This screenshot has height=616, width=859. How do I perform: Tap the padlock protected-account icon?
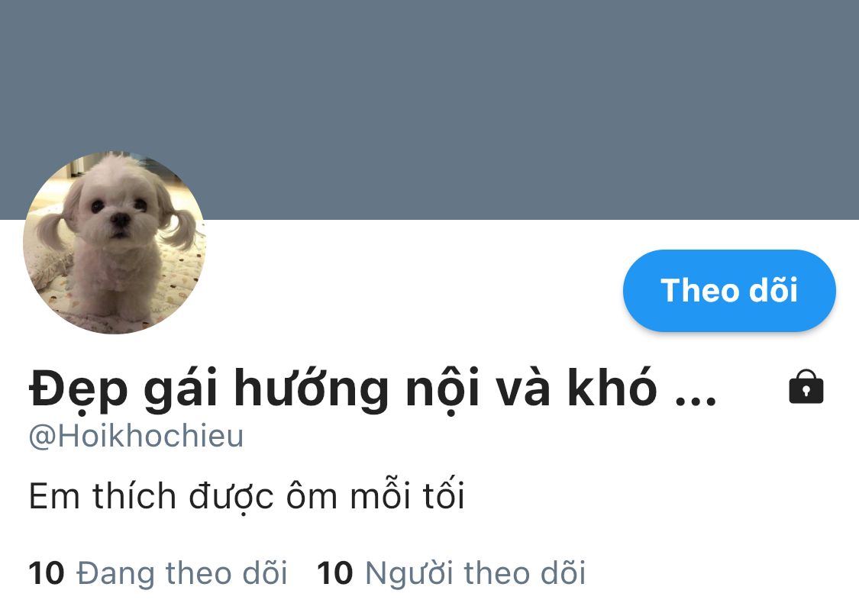click(x=806, y=386)
